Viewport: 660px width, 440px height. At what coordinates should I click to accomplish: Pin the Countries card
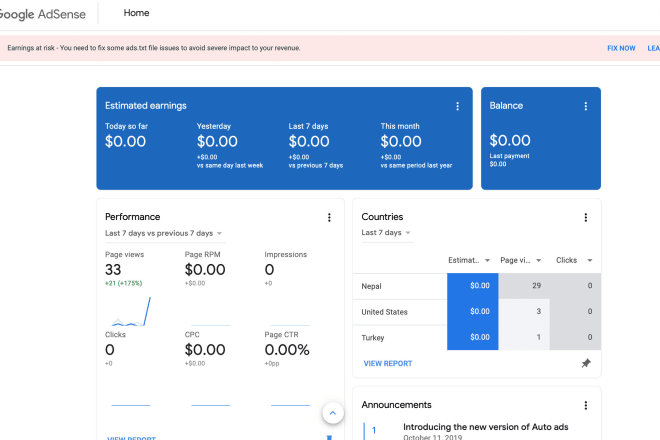tap(586, 364)
